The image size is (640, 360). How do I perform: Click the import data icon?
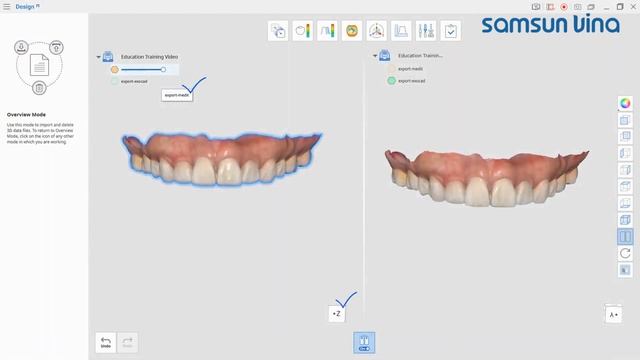point(21,47)
